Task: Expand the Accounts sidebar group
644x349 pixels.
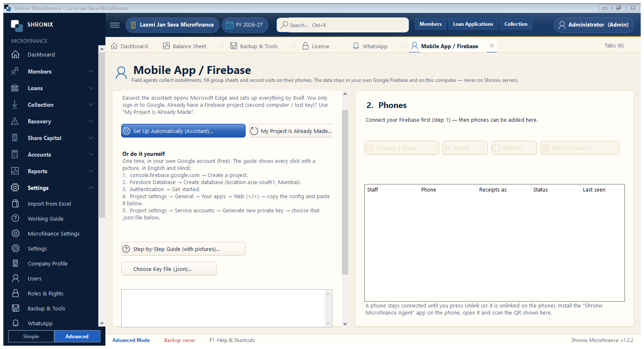Action: 91,155
